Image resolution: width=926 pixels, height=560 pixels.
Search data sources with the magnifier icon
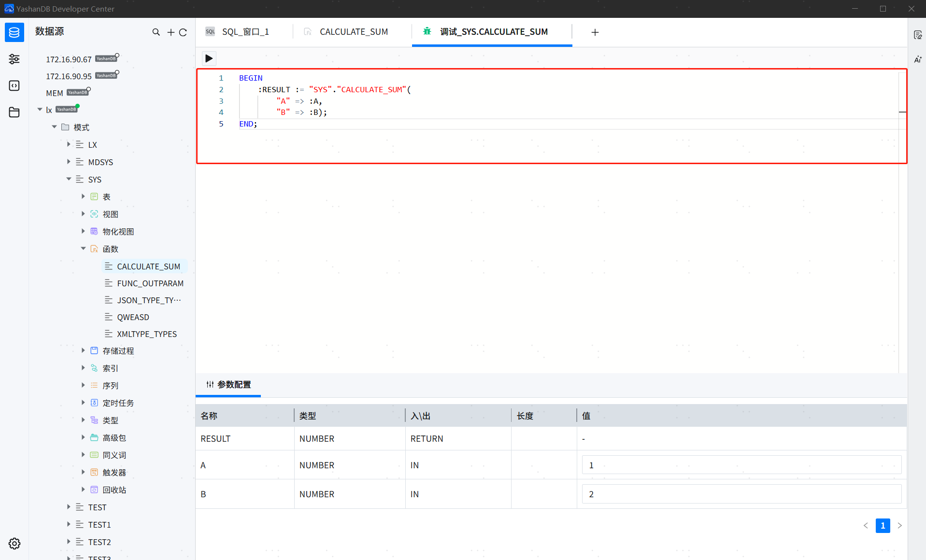(x=156, y=32)
